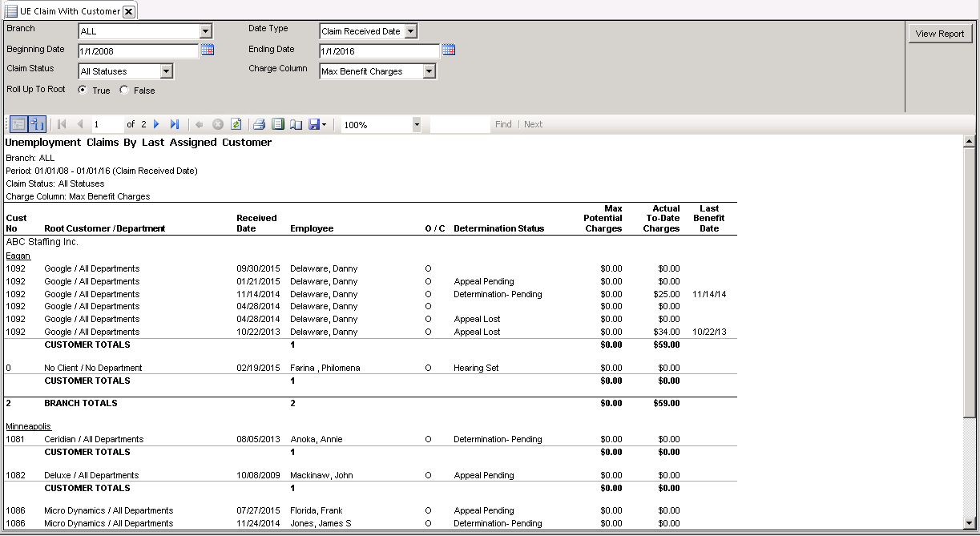Print the report
The image size is (980, 536).
point(259,124)
